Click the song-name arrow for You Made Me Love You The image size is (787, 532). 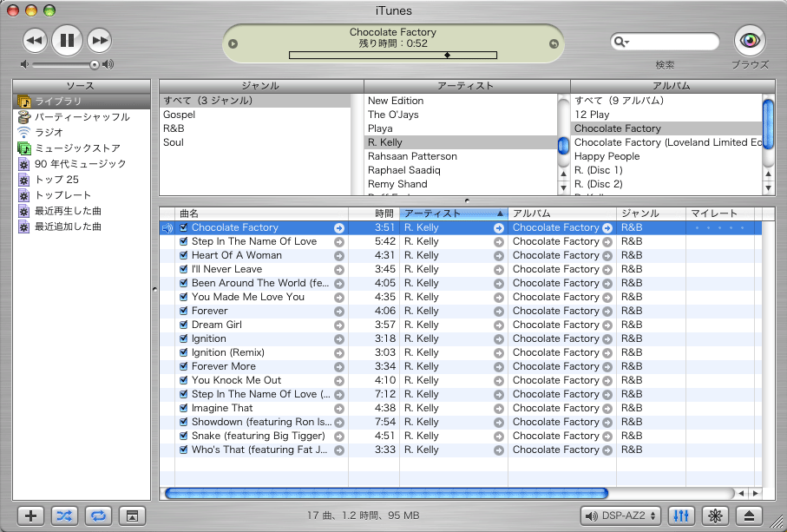point(339,298)
